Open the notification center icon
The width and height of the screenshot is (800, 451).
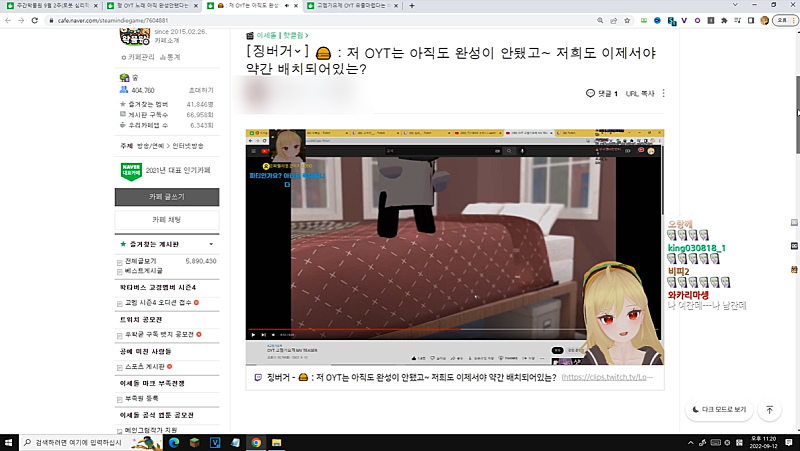pos(789,442)
